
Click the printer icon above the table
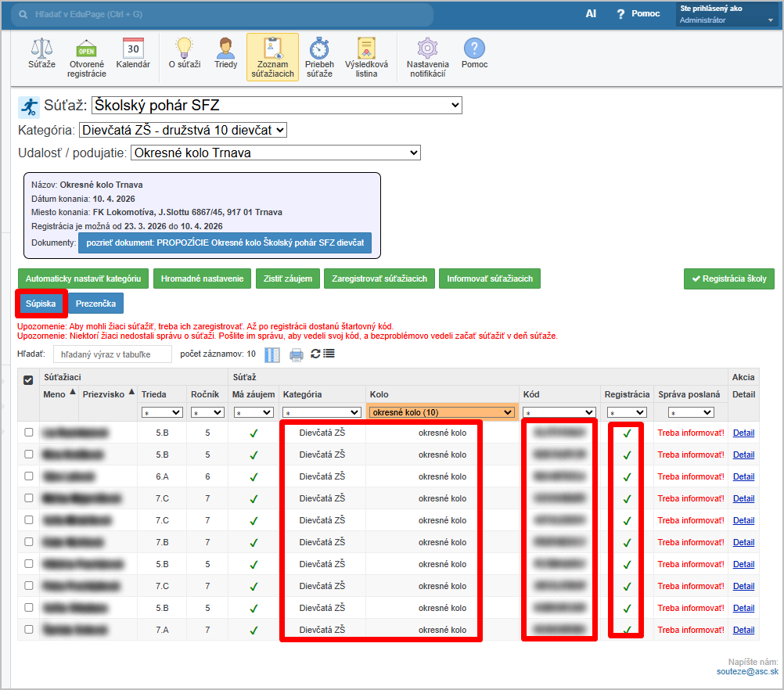(297, 355)
